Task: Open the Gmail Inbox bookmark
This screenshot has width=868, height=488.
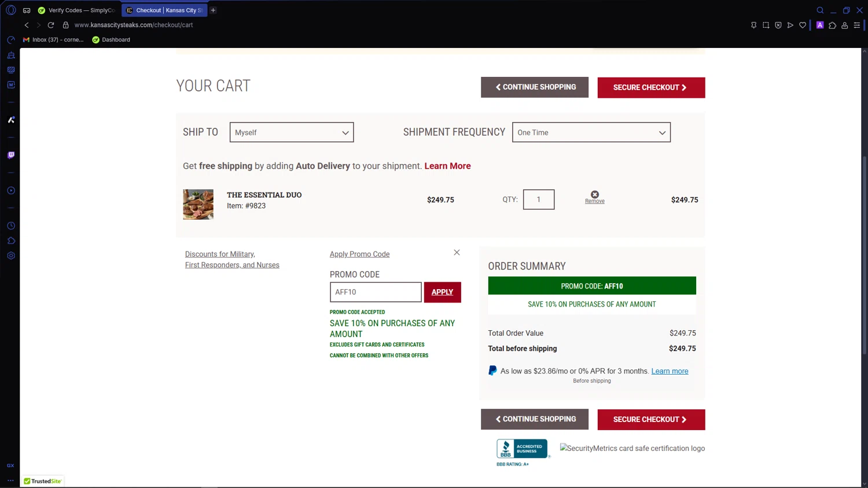Action: click(x=53, y=40)
